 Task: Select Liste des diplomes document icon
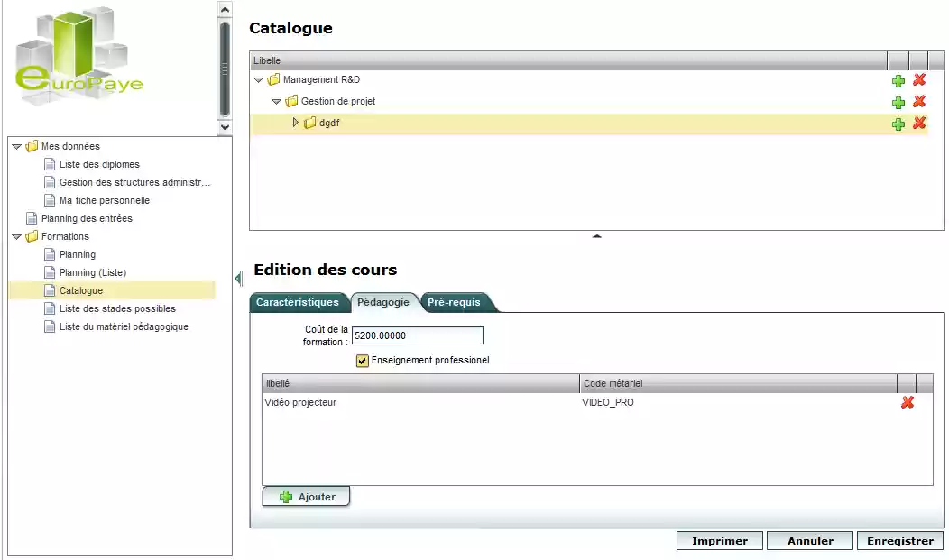tap(49, 164)
